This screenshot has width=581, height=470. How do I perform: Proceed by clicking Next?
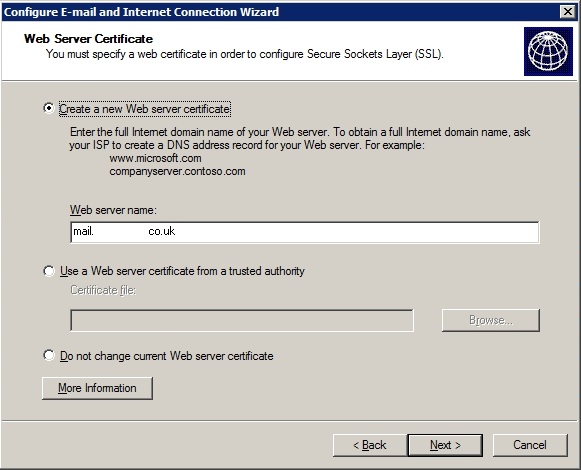click(x=445, y=445)
